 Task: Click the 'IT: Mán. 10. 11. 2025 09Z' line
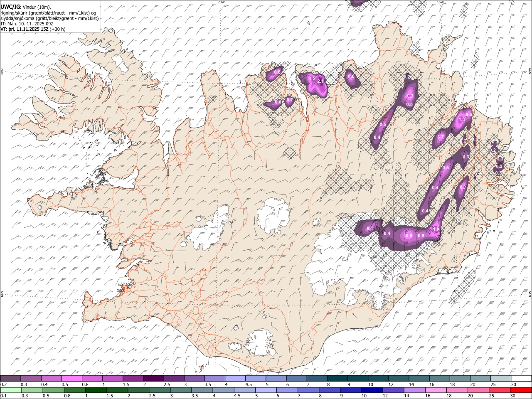(x=27, y=24)
